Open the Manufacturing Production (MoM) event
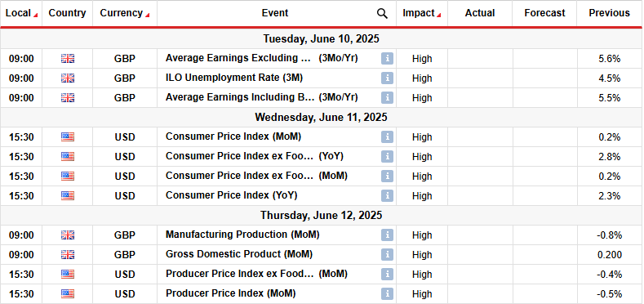Viewport: 644px width, 304px height. [x=242, y=235]
